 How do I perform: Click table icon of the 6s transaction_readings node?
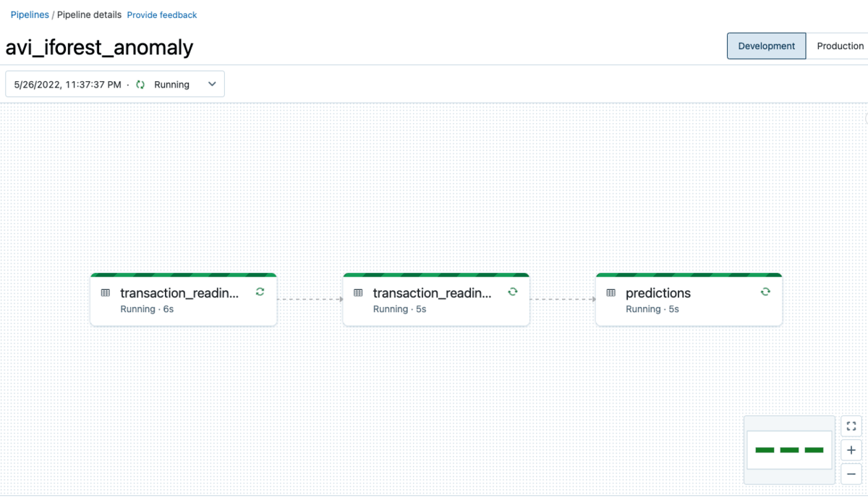pos(106,293)
